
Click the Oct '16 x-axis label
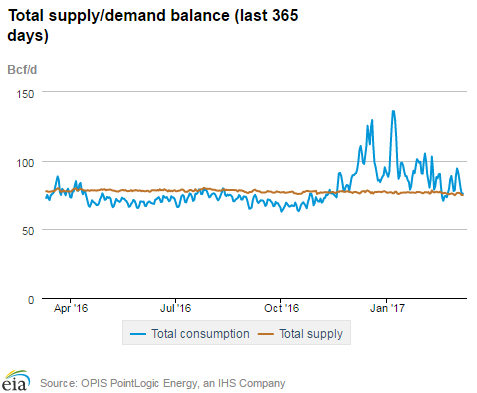coord(281,308)
